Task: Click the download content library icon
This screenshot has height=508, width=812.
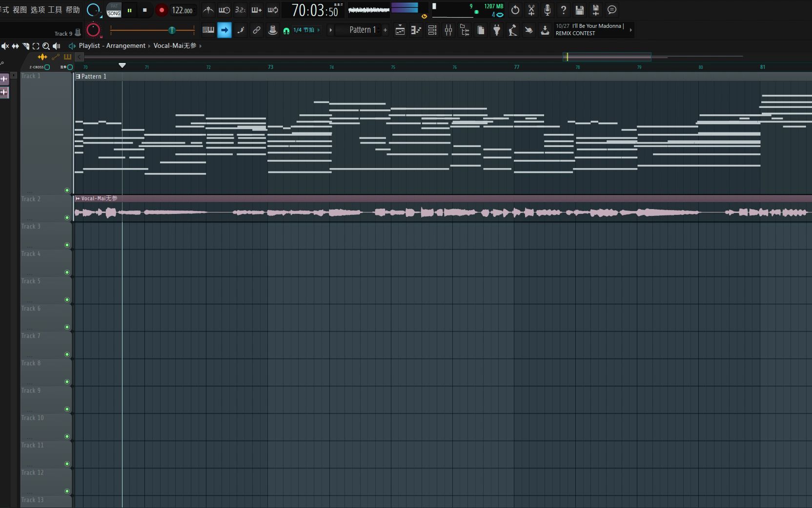Action: (545, 30)
